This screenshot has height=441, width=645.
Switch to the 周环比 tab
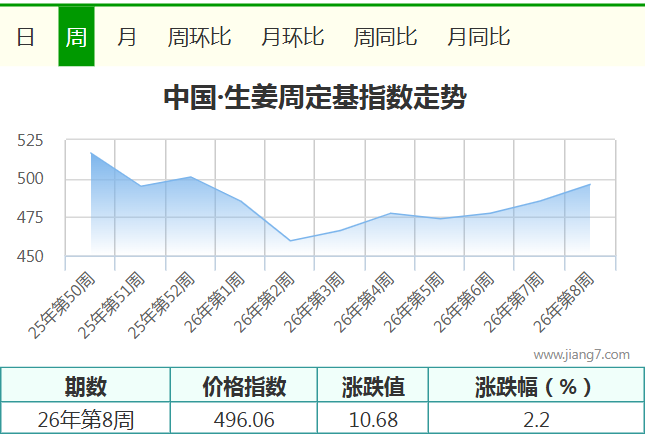pos(199,37)
